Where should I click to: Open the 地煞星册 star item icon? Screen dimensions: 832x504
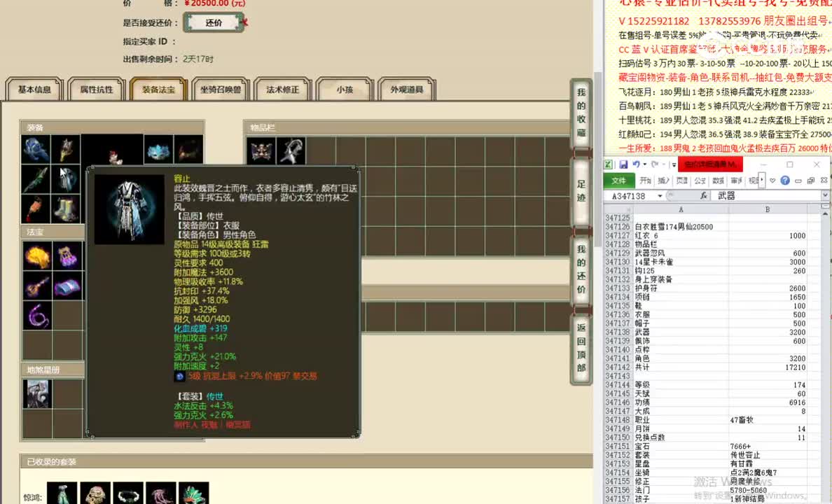click(x=38, y=393)
